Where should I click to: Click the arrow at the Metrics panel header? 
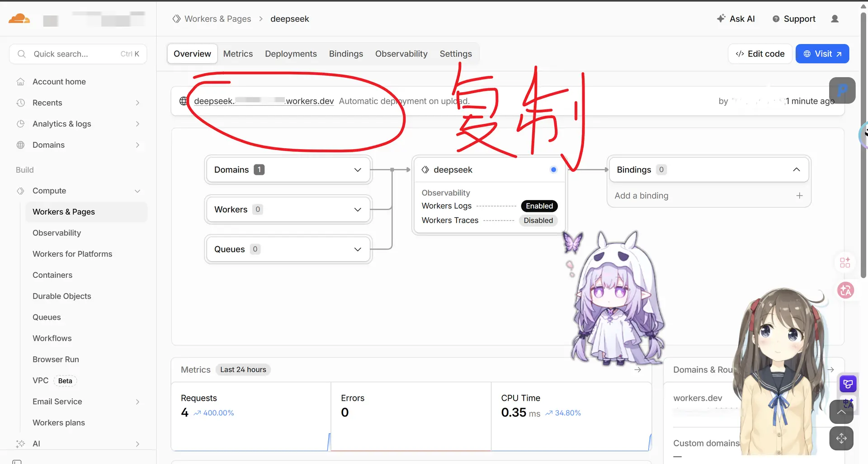(x=637, y=370)
